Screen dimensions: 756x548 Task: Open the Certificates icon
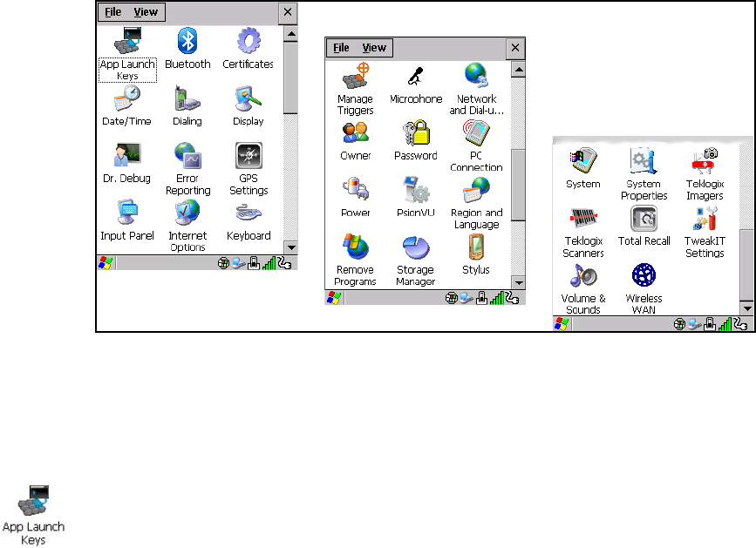tap(248, 49)
